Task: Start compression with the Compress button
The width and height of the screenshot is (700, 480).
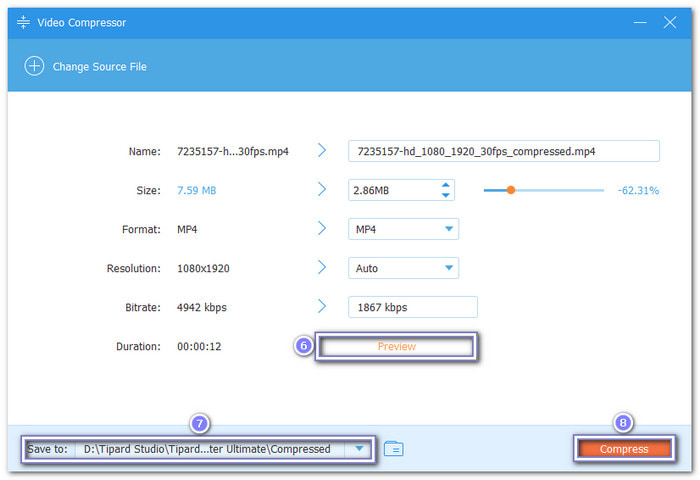Action: click(624, 449)
